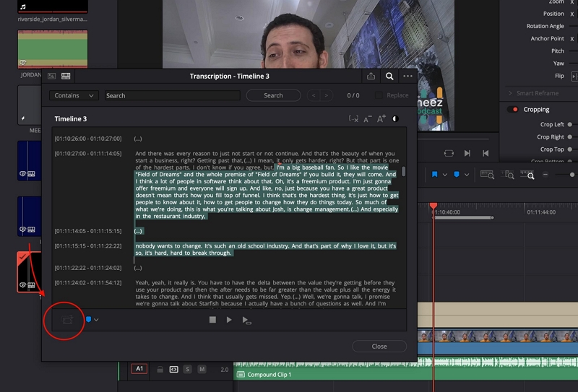Open flag color dropdown on timeline toolbar
Viewport: 578px width, 392px height.
click(445, 175)
